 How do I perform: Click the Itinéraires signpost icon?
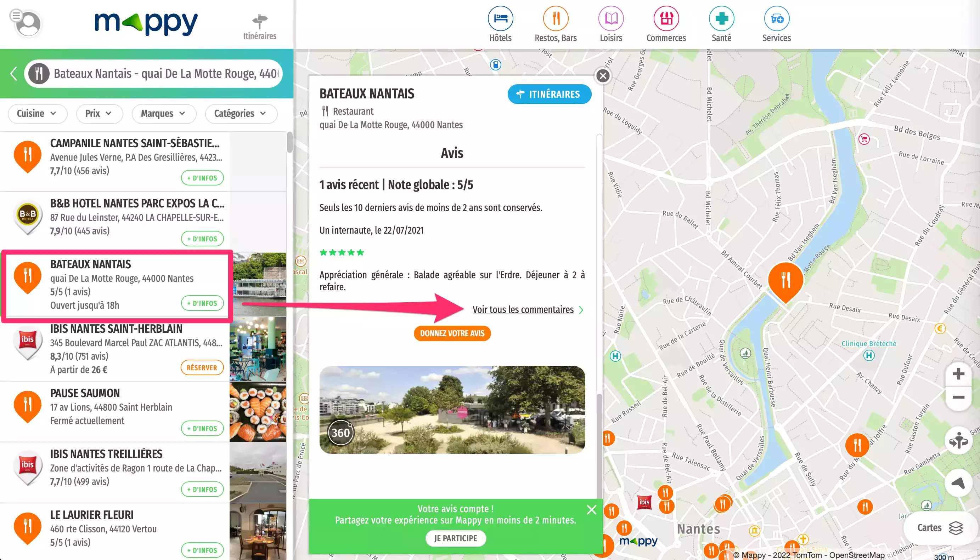click(260, 19)
